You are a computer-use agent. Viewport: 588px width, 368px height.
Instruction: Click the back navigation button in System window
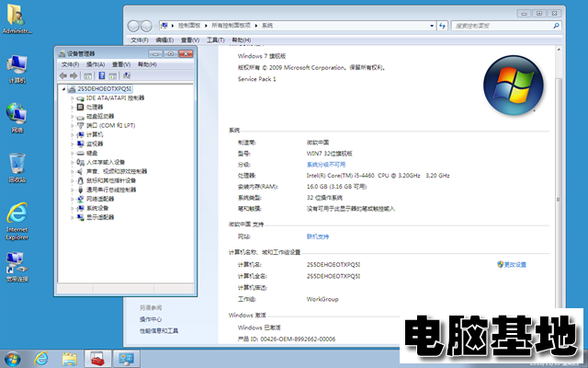coord(133,26)
